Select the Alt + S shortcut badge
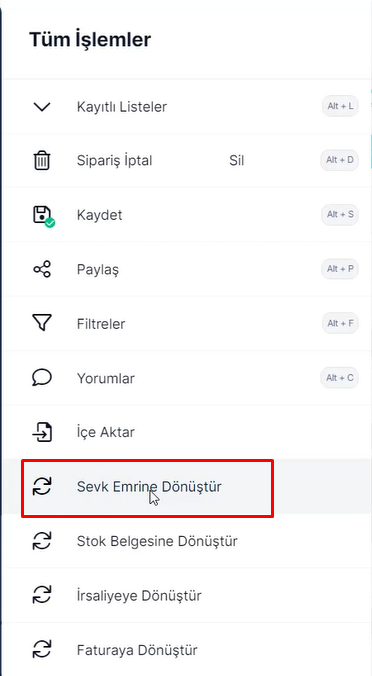Image resolution: width=372 pixels, height=676 pixels. [340, 214]
